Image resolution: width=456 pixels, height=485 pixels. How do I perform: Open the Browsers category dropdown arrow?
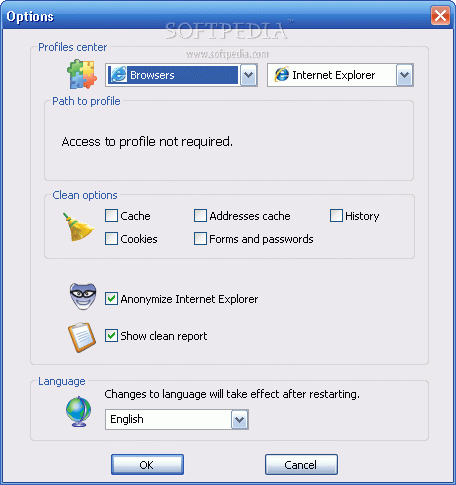[248, 75]
